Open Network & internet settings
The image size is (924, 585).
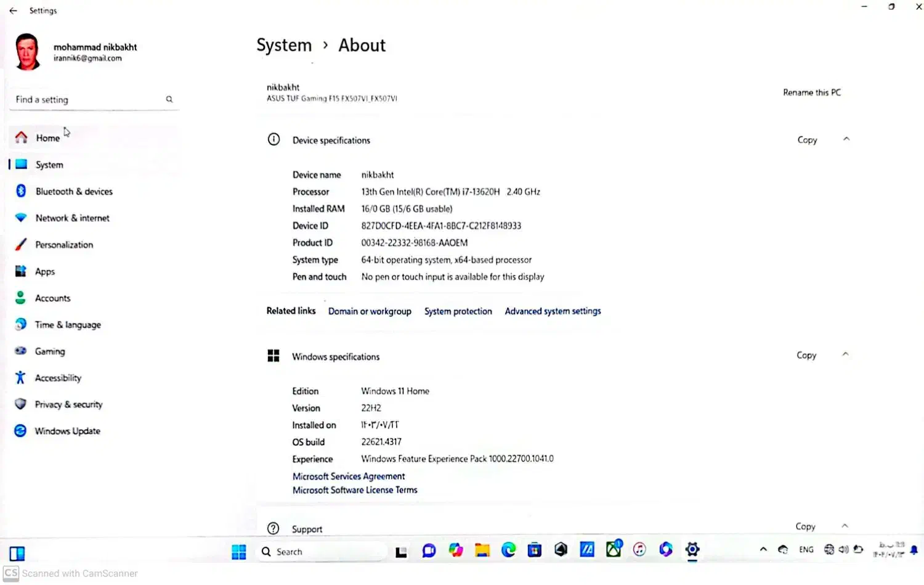point(72,218)
